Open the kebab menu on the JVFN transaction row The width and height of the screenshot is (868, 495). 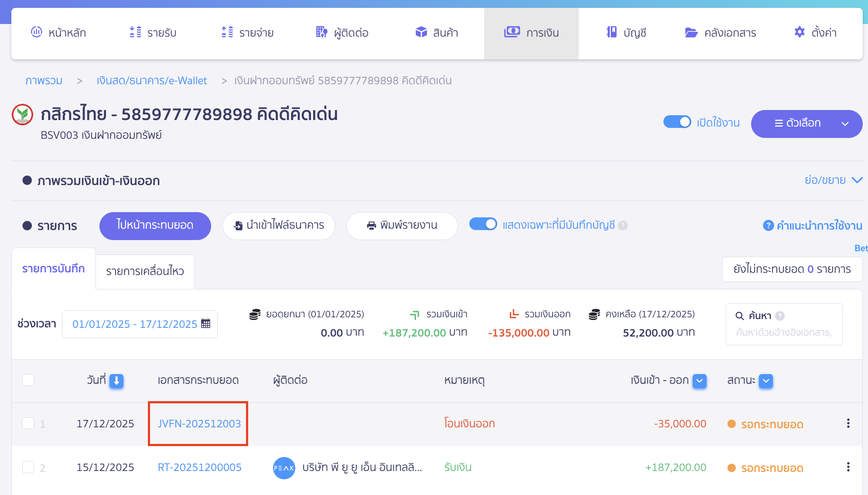point(848,423)
